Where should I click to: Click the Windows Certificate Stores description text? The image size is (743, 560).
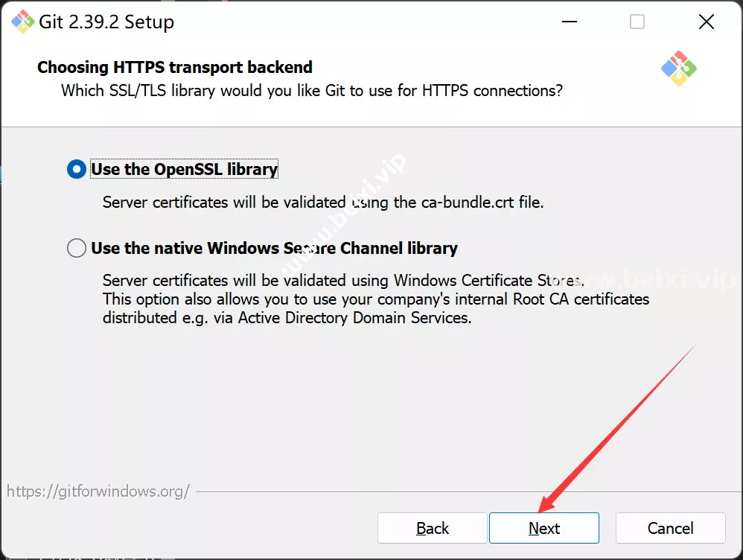coord(343,280)
